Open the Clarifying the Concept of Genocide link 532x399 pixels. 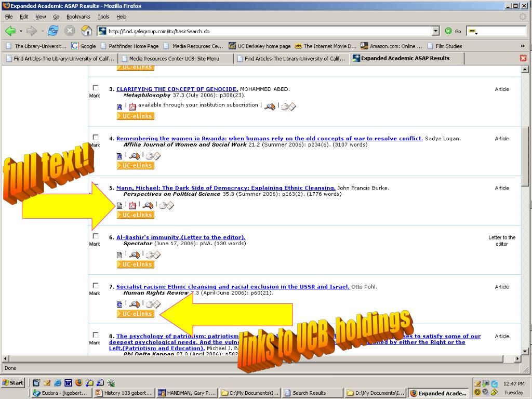click(177, 89)
